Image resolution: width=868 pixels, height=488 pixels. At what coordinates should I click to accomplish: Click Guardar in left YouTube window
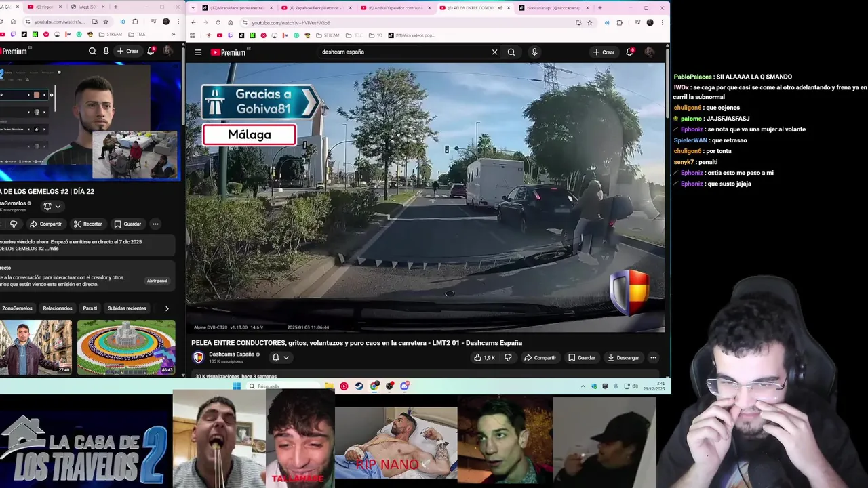point(127,224)
